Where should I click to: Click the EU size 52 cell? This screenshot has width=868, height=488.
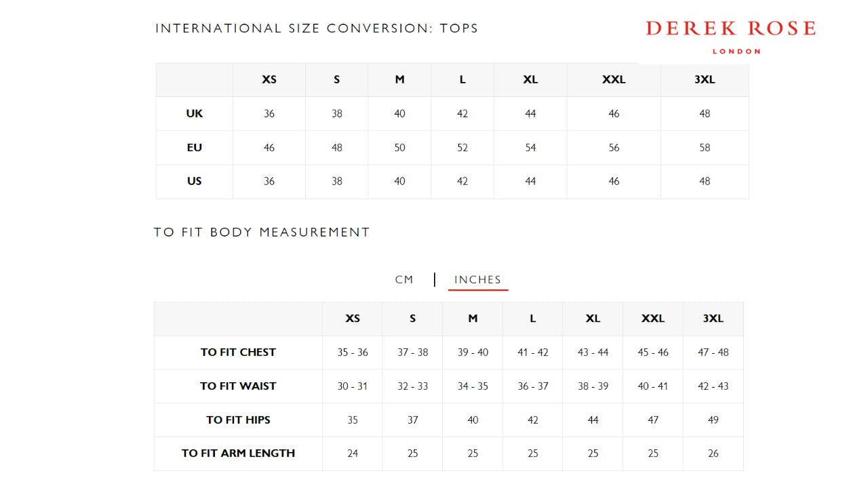click(x=462, y=147)
